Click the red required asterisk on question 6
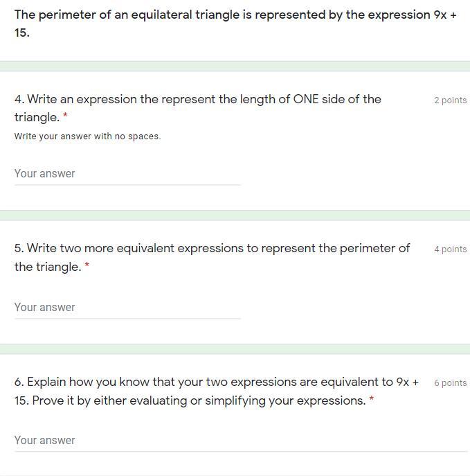The image size is (470, 476). (x=372, y=400)
